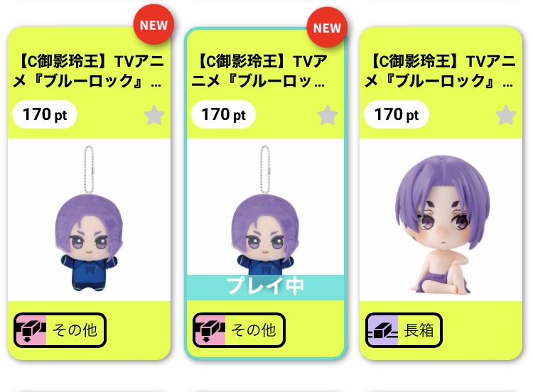Click the 170 pt price on third card

coord(397,114)
